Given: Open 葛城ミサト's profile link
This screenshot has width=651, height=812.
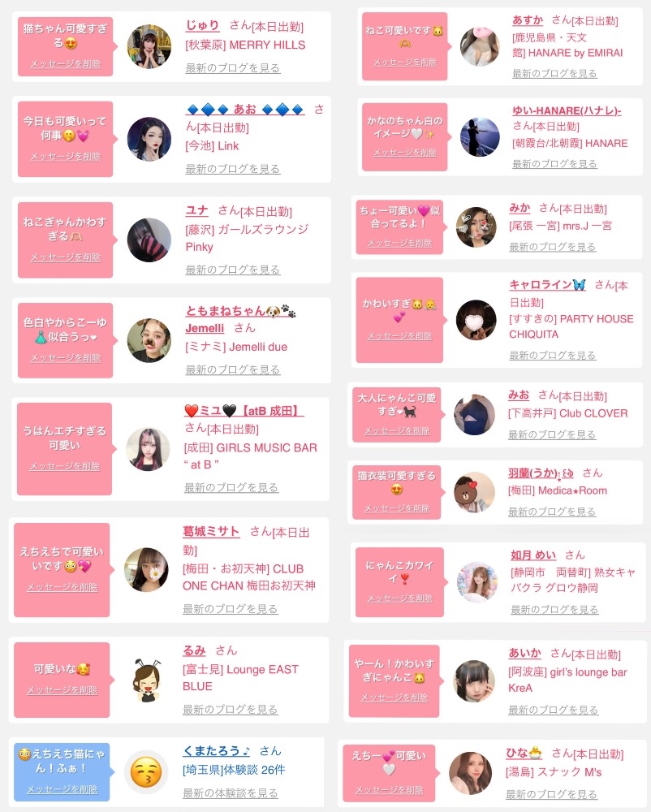Looking at the screenshot, I should pyautogui.click(x=211, y=531).
